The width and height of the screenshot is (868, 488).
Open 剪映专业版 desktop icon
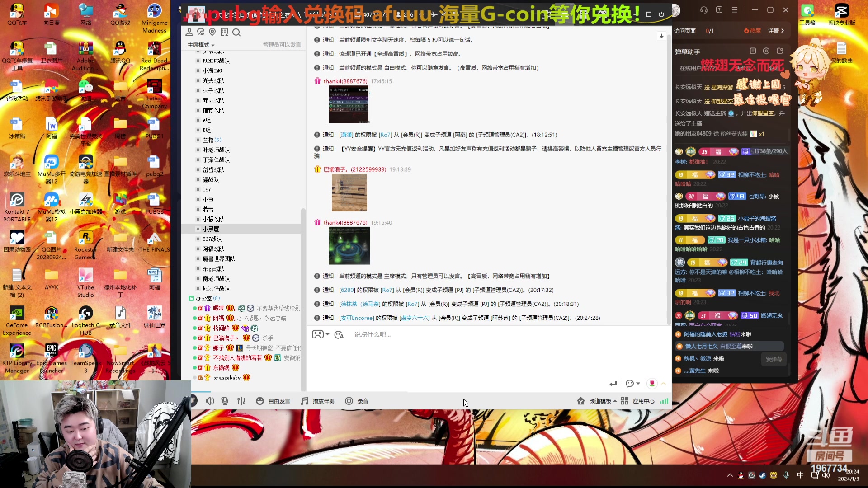pyautogui.click(x=841, y=15)
